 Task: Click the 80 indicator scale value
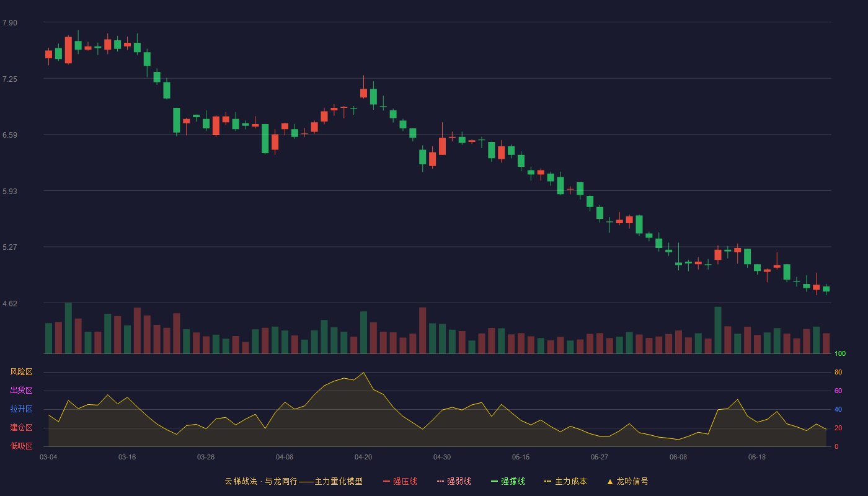(838, 373)
